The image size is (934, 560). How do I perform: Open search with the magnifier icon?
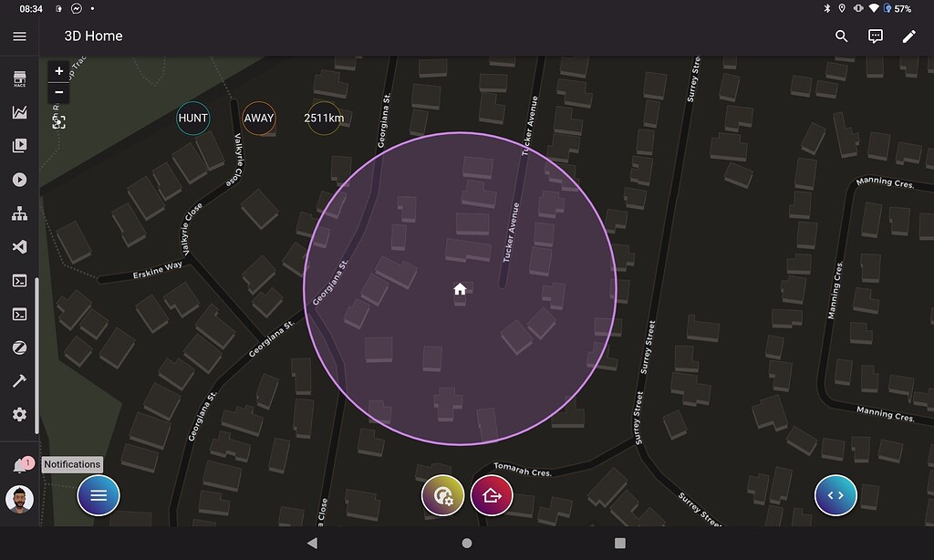click(839, 36)
